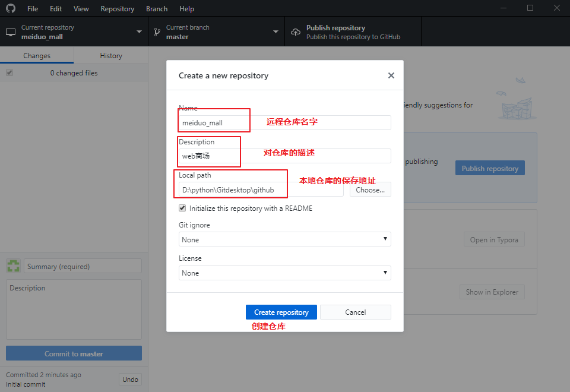Screen dimensions: 570x392
Task: Focus the Local path input field
Action: 261,189
